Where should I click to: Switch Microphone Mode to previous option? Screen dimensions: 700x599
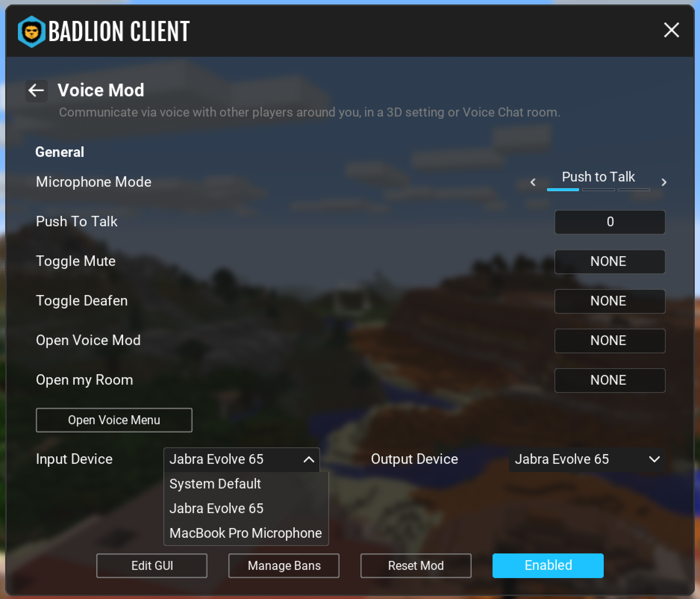click(x=533, y=182)
